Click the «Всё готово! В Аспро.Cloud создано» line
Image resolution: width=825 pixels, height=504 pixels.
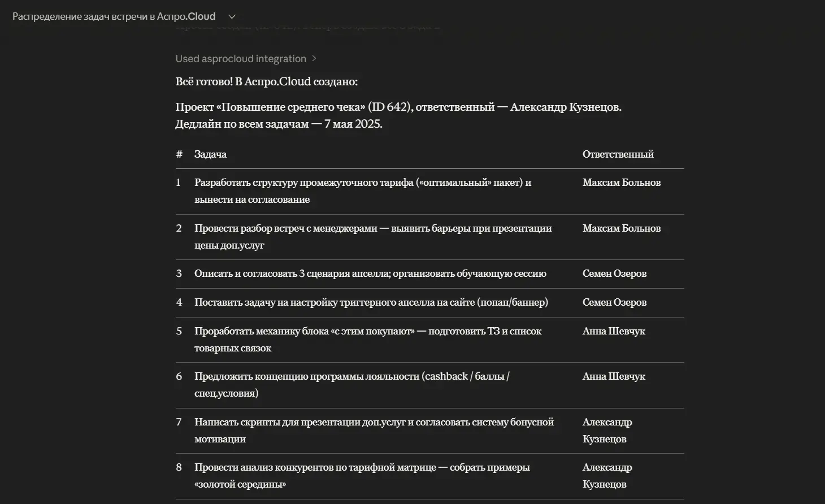266,81
